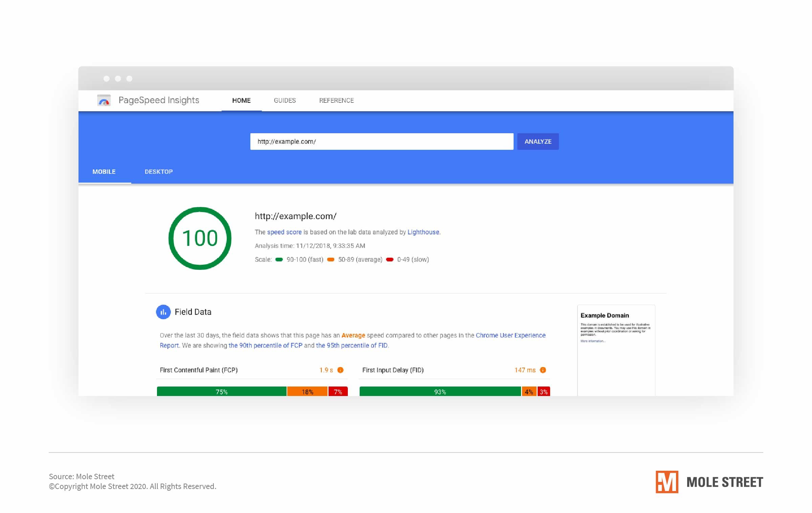Screen dimensions: 812x513
Task: Open the Guides menu item
Action: coord(285,100)
